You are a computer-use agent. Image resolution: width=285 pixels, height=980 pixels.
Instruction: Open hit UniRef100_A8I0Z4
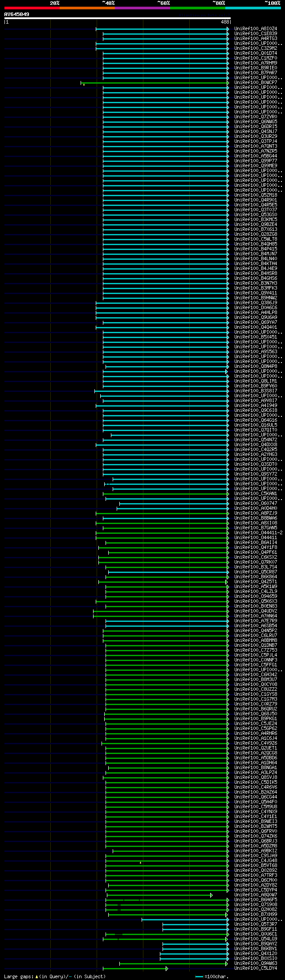(x=256, y=28)
